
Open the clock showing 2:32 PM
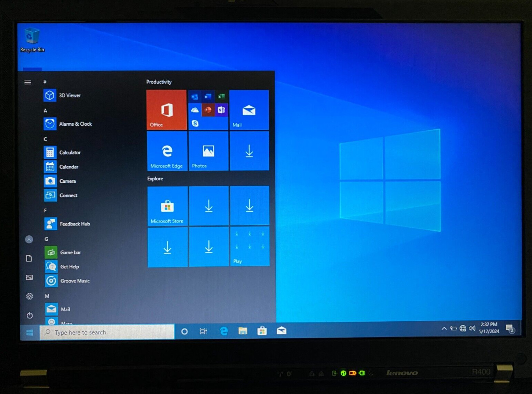point(489,328)
